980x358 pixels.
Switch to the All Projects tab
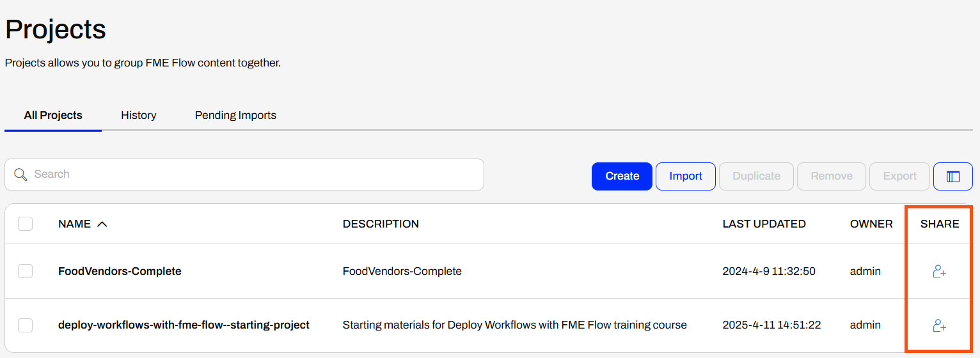point(53,115)
